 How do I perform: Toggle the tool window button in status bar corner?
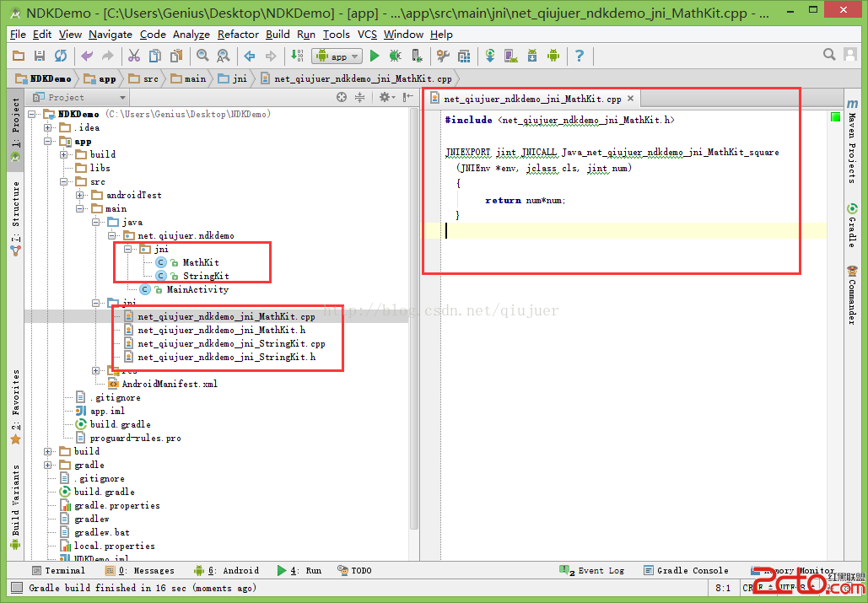pos(17,588)
